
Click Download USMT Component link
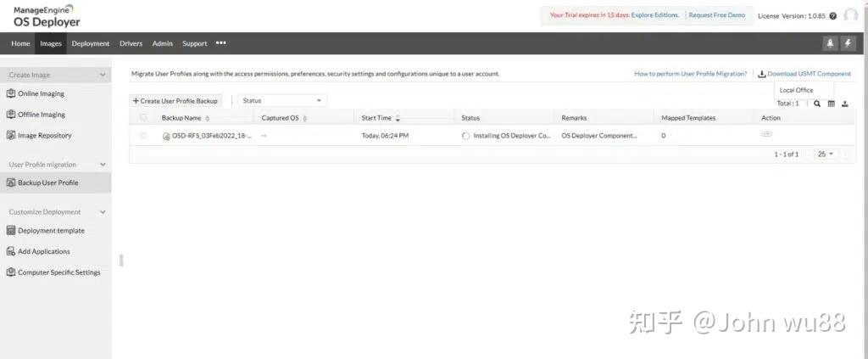pyautogui.click(x=810, y=74)
